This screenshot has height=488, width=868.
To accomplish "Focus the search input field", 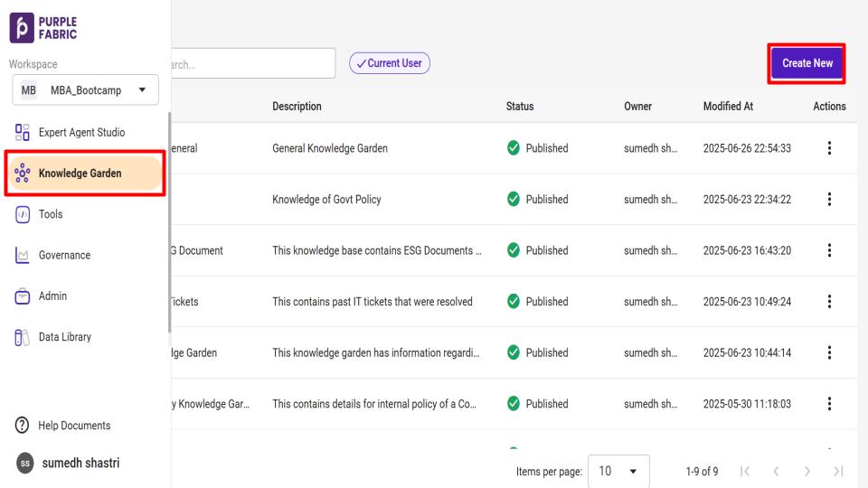I will pyautogui.click(x=249, y=63).
